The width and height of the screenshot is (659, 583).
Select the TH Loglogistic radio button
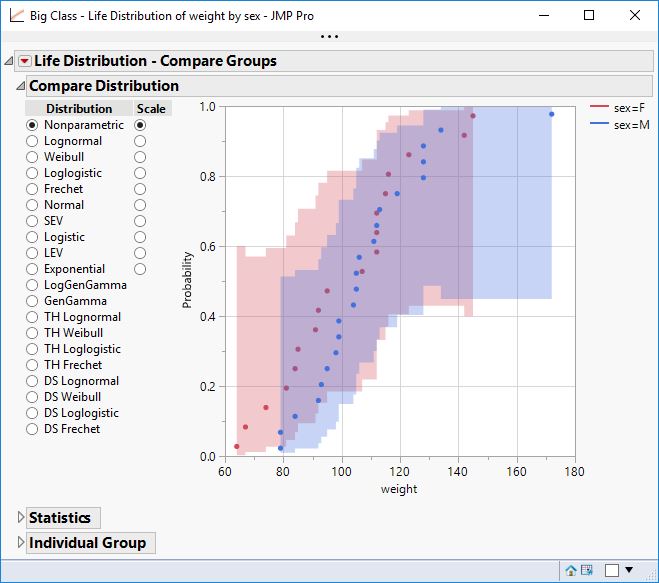pos(32,349)
